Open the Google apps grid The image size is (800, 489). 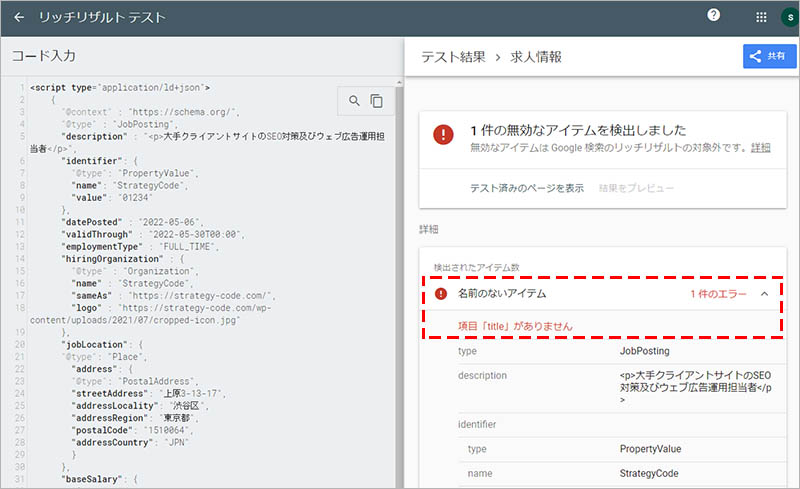761,17
